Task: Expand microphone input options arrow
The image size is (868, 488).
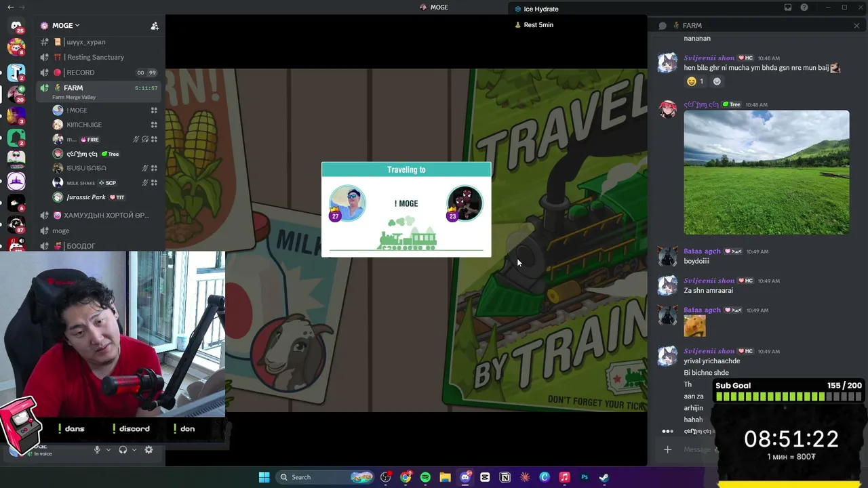Action: [x=108, y=449]
